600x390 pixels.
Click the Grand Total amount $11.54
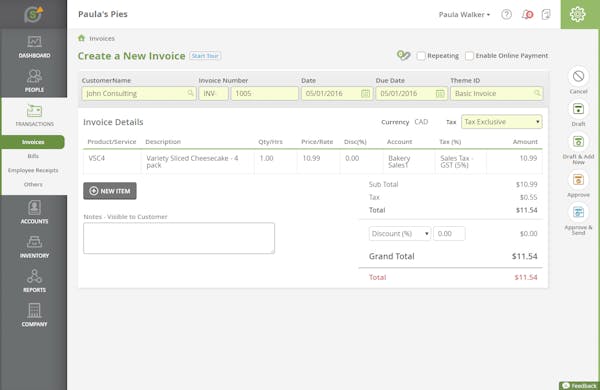tap(525, 256)
